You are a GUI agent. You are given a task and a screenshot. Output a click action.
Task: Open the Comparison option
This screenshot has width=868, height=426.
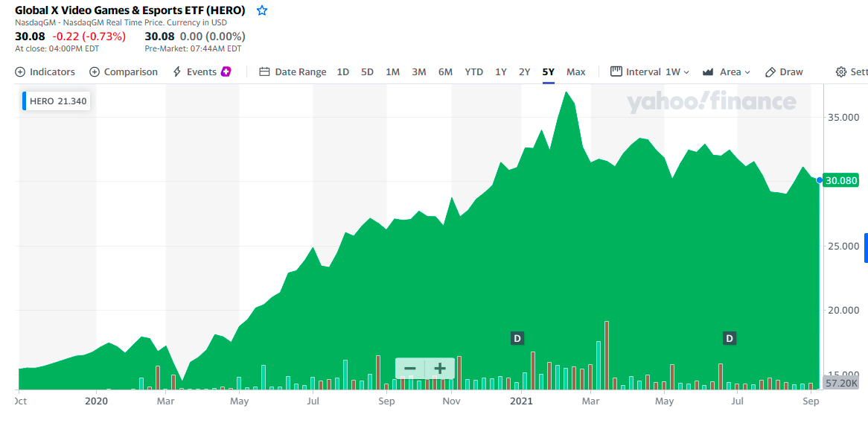(x=124, y=72)
